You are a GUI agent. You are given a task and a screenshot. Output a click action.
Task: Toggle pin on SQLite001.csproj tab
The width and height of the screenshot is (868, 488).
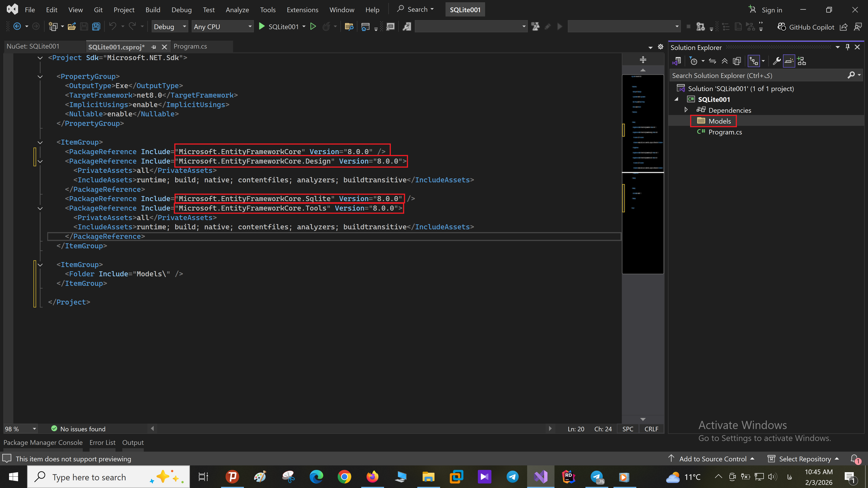(154, 47)
